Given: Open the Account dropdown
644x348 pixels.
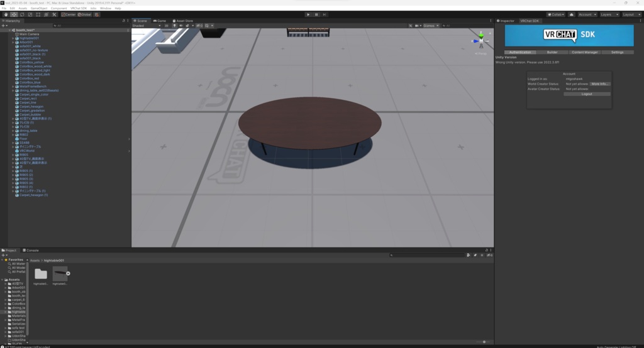Looking at the screenshot, I should click(587, 14).
